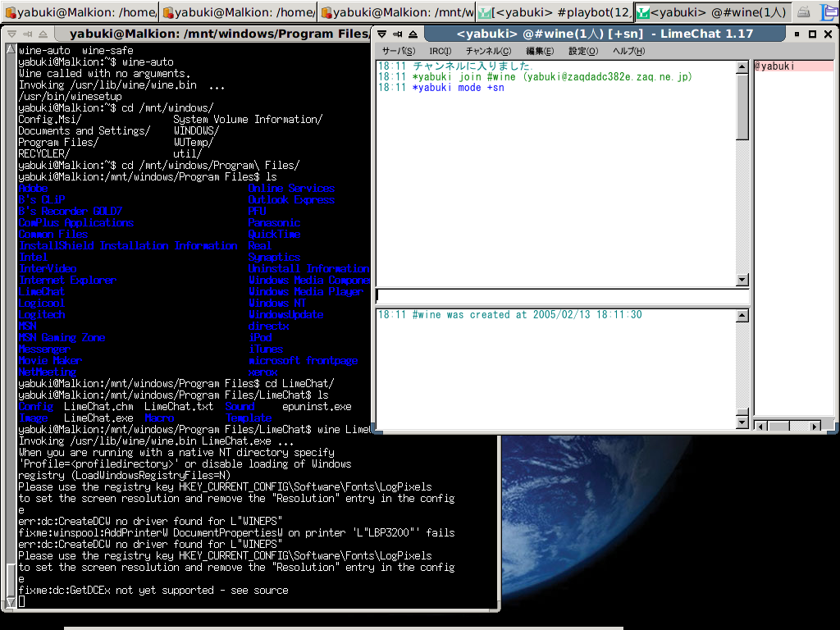This screenshot has width=840, height=630.
Task: Click the blue document icon at taskbar end
Action: 829,11
